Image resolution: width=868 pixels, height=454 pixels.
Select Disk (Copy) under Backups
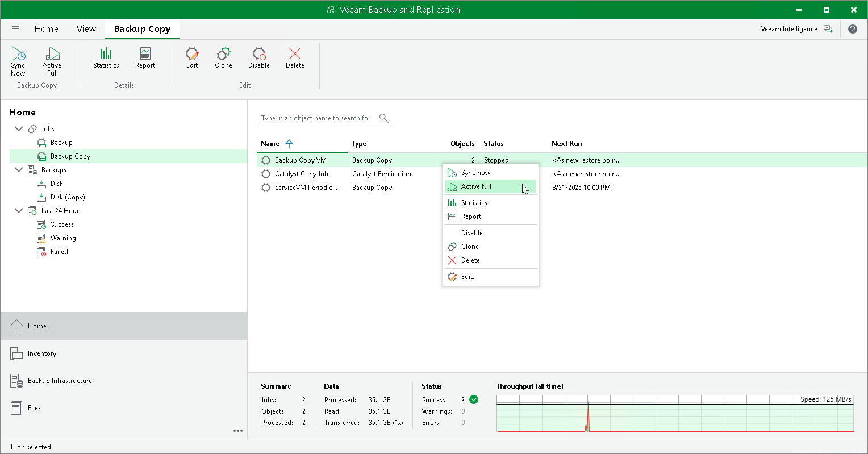tap(68, 197)
